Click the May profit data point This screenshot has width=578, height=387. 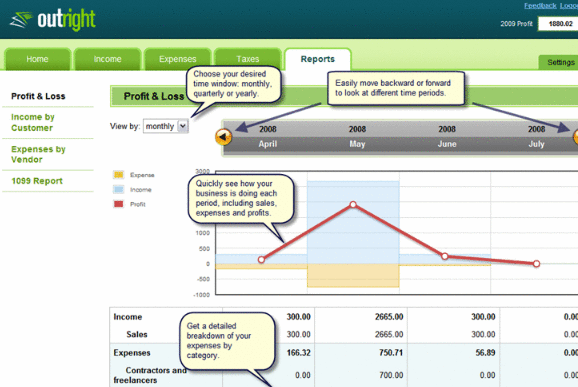[353, 204]
